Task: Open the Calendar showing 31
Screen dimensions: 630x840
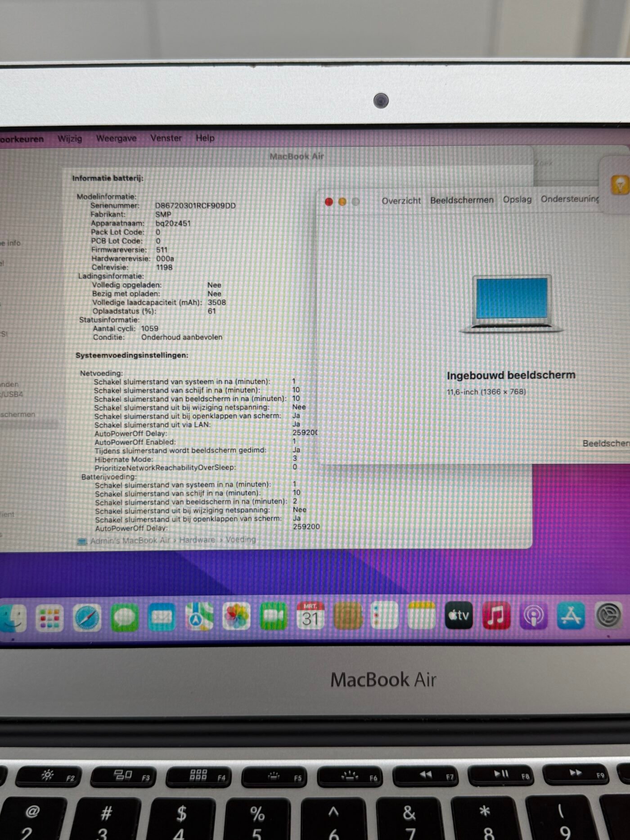Action: click(310, 616)
